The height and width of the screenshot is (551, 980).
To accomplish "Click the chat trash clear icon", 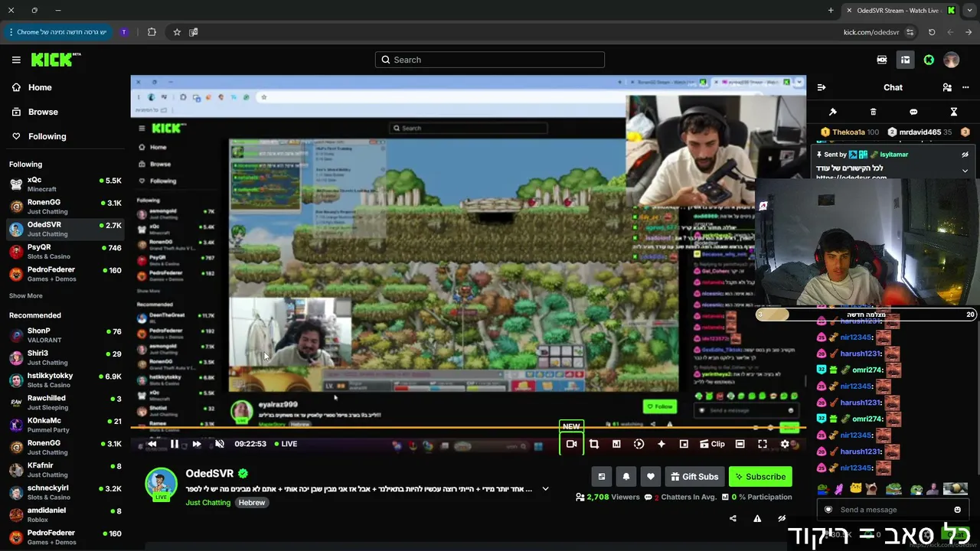I will 874,112.
